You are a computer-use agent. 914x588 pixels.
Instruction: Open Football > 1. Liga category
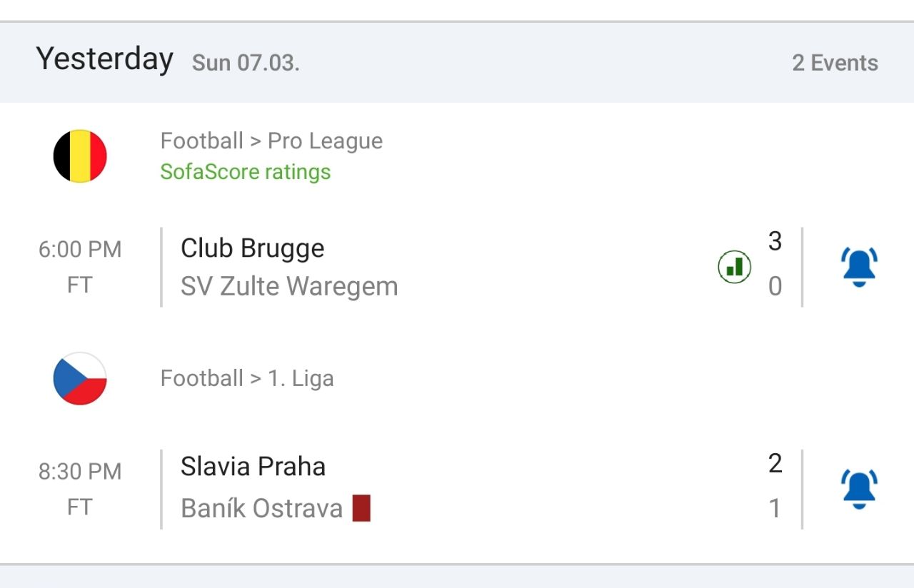[x=247, y=377]
